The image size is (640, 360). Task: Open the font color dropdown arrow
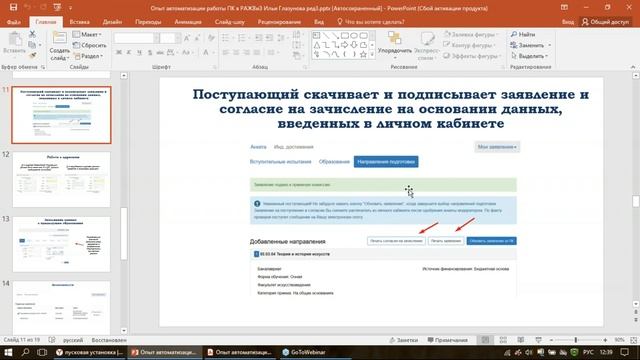pos(213,52)
